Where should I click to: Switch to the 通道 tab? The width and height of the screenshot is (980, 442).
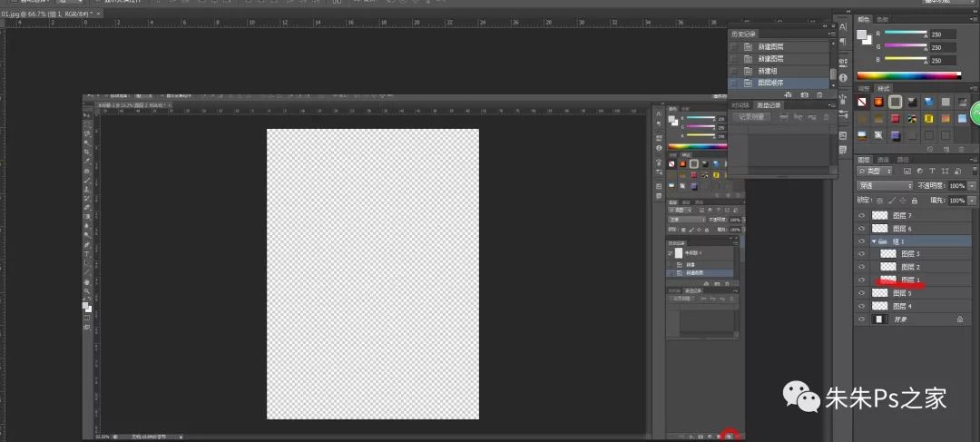[883, 159]
